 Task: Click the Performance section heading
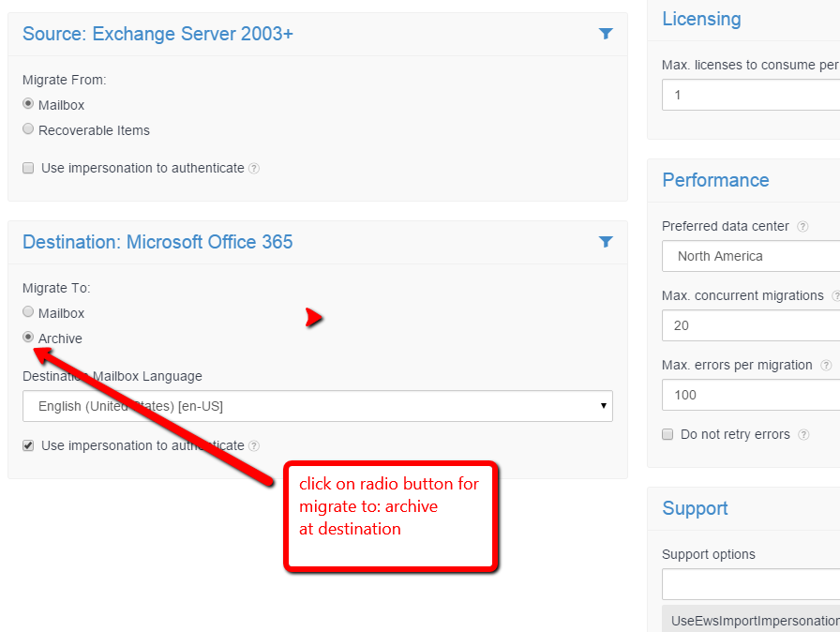click(715, 180)
